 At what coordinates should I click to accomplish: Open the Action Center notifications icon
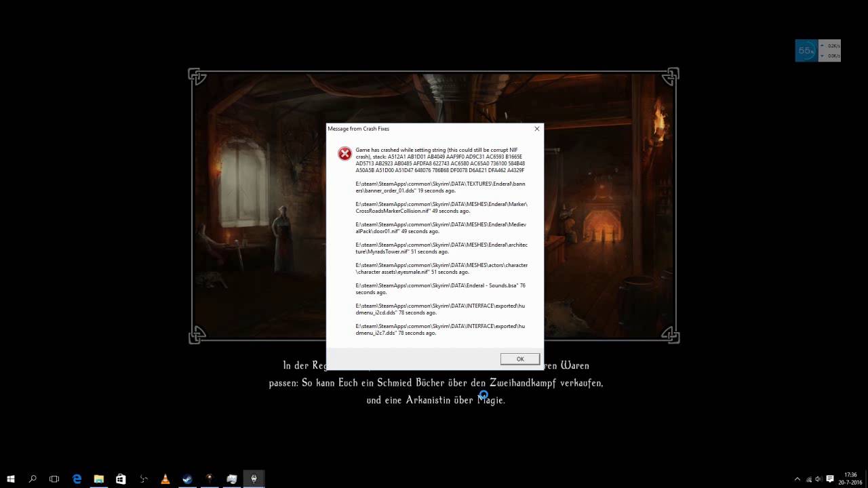(x=830, y=479)
